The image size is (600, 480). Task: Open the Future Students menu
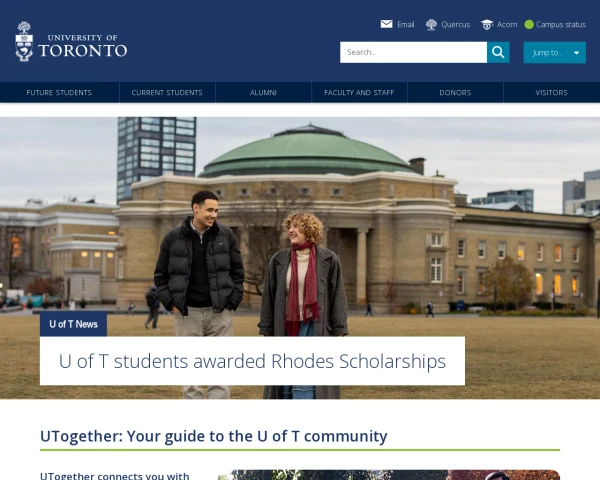point(59,93)
